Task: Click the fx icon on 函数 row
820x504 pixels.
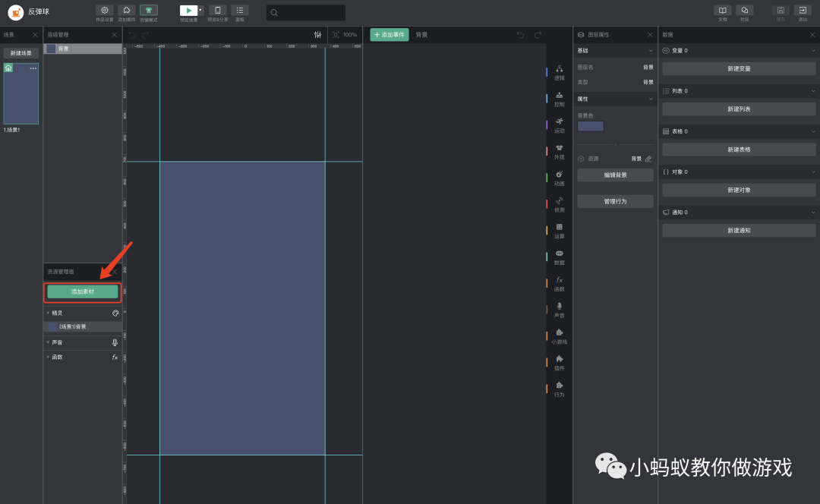Action: tap(115, 357)
